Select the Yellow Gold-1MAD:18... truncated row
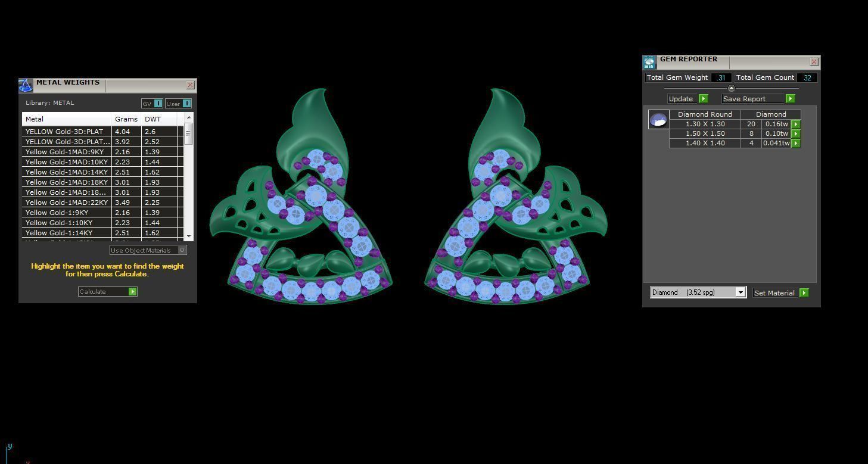The image size is (868, 464). pyautogui.click(x=103, y=192)
